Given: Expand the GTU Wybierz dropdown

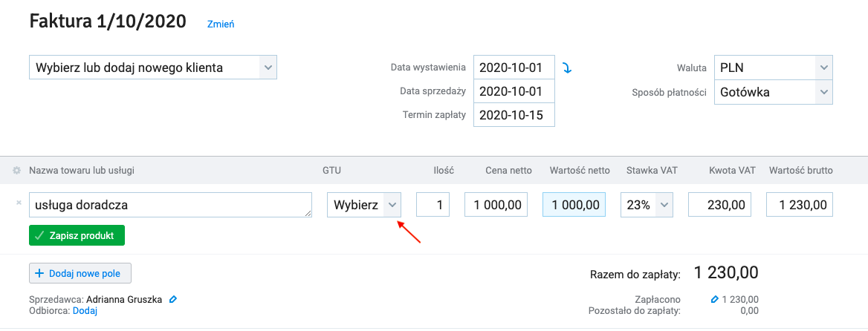Looking at the screenshot, I should [x=364, y=205].
